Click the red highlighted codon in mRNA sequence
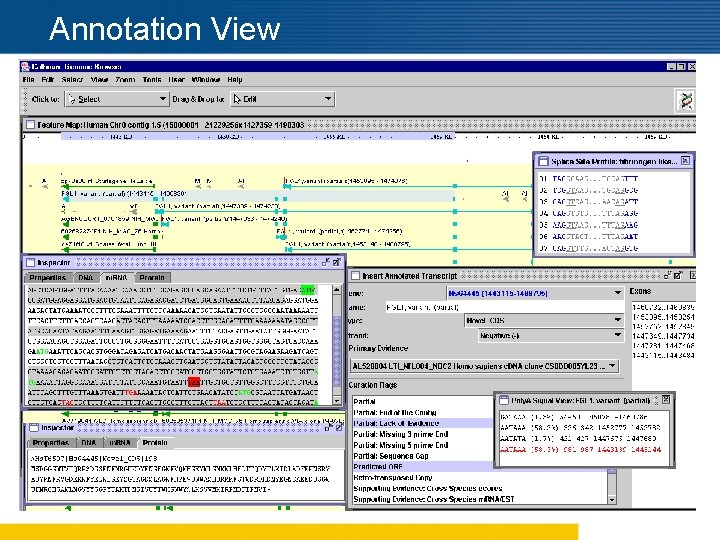The width and height of the screenshot is (720, 540). 194,382
